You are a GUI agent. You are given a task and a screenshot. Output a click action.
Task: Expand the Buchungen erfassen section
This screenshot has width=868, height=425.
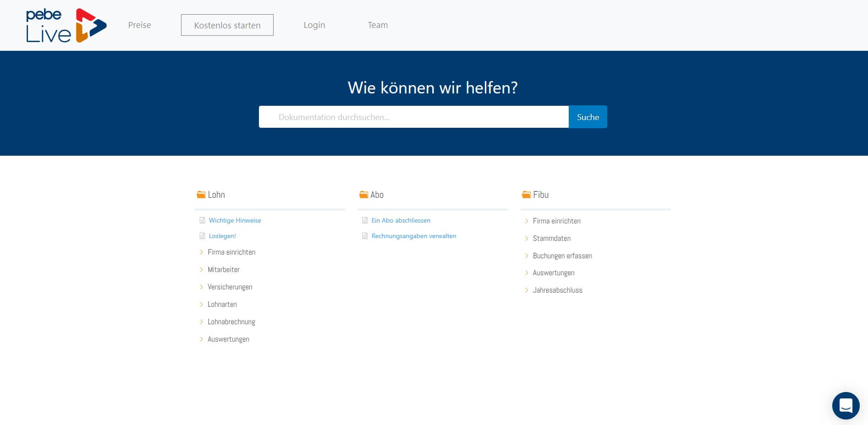coord(562,256)
